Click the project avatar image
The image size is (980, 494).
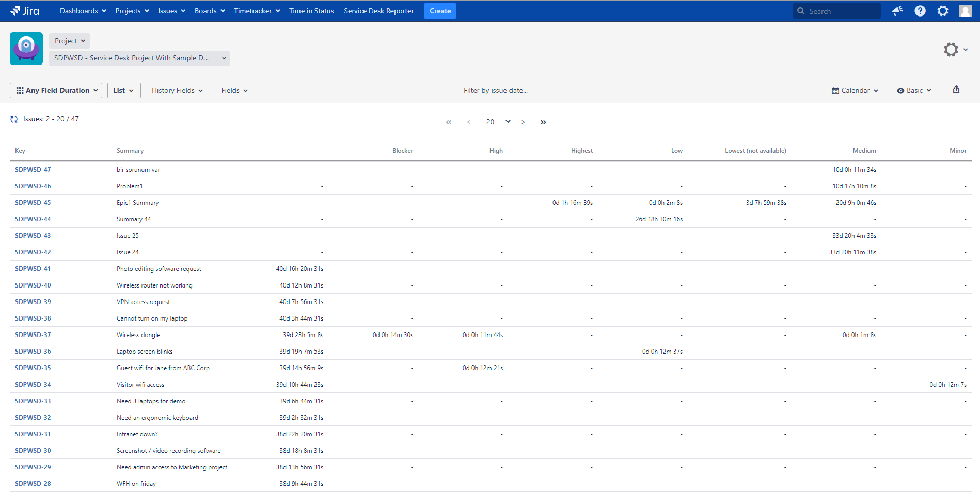26,49
